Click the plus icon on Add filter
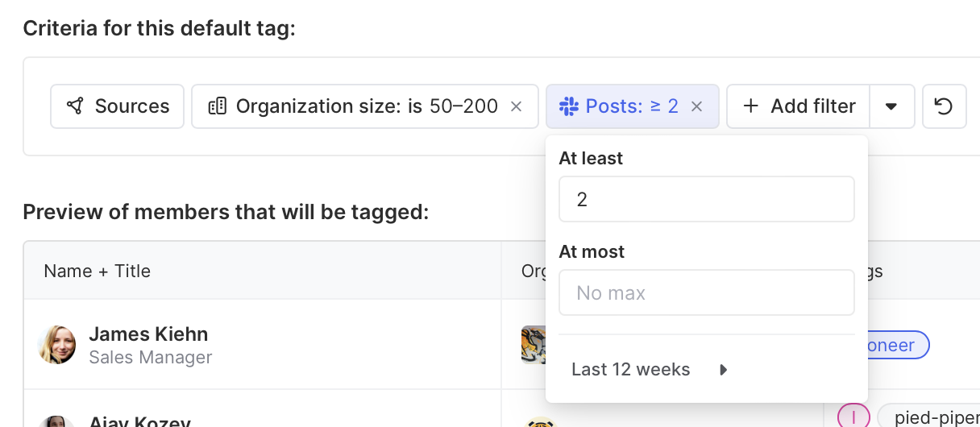The image size is (980, 427). tap(750, 106)
